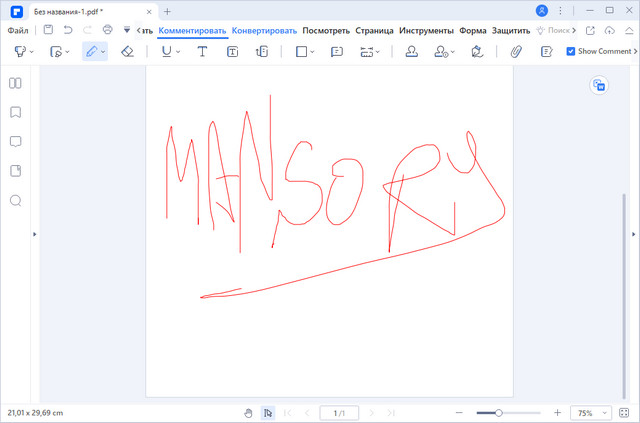Open the Конвертировать tab
The width and height of the screenshot is (640, 423).
click(x=264, y=30)
